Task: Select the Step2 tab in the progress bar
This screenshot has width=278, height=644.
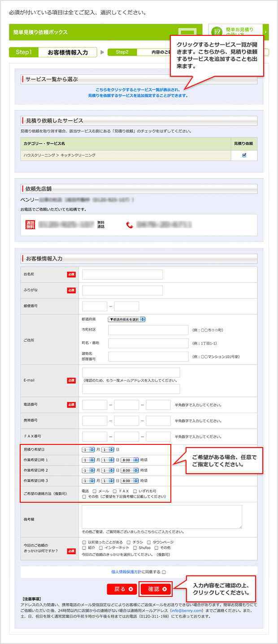Action: tap(122, 52)
